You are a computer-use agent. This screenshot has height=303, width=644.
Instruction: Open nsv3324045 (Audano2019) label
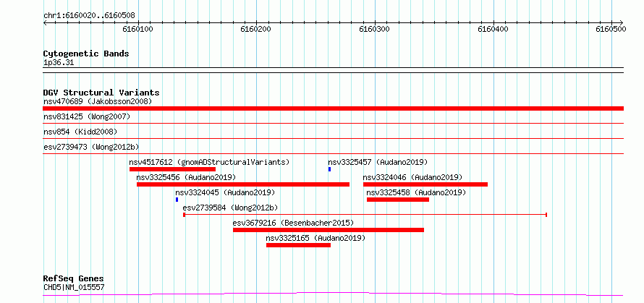pyautogui.click(x=225, y=192)
